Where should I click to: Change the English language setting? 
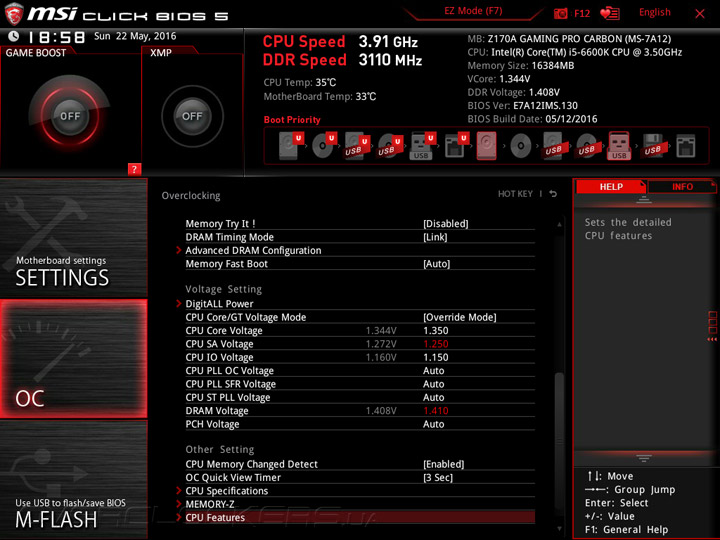point(654,12)
